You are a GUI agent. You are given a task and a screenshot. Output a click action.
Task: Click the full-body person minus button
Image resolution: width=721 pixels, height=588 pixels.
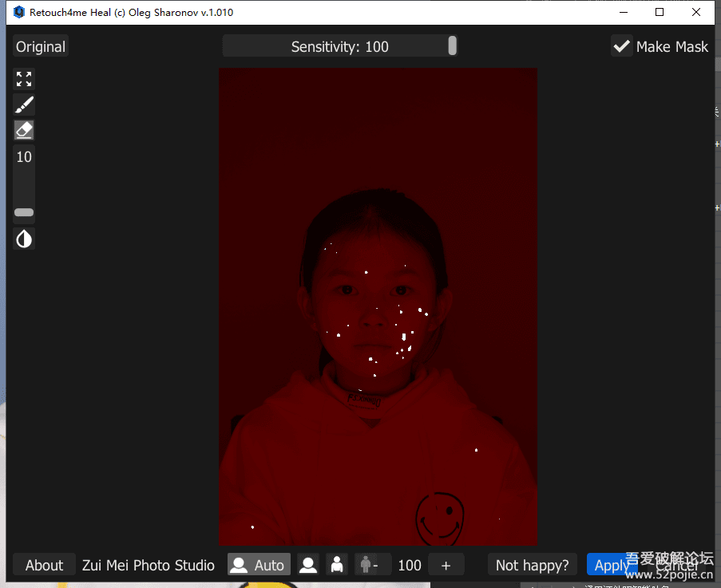tap(371, 565)
